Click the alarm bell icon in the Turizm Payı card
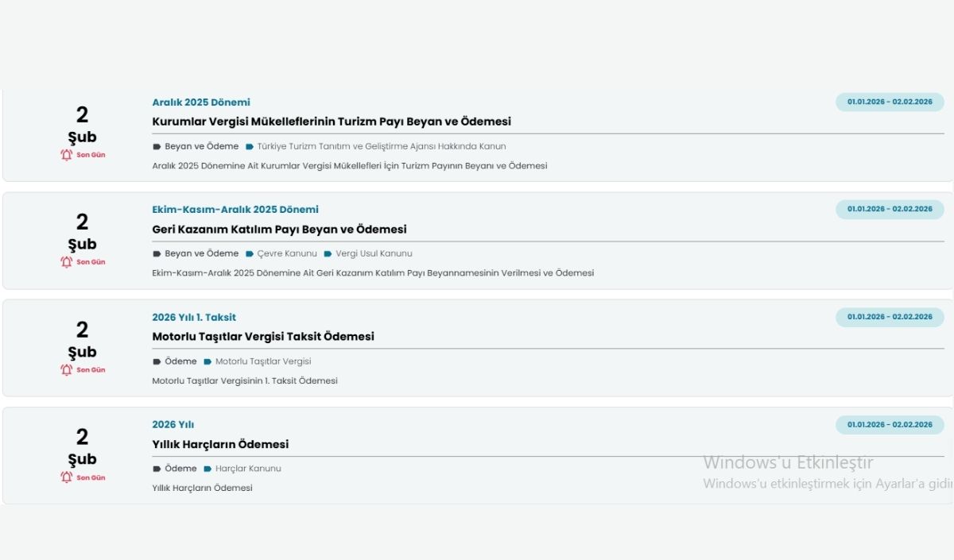 point(66,155)
